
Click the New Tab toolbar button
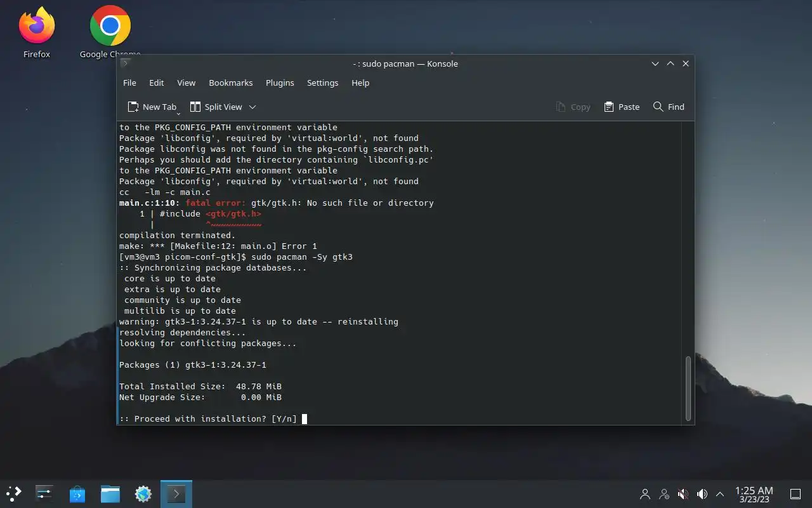point(152,107)
